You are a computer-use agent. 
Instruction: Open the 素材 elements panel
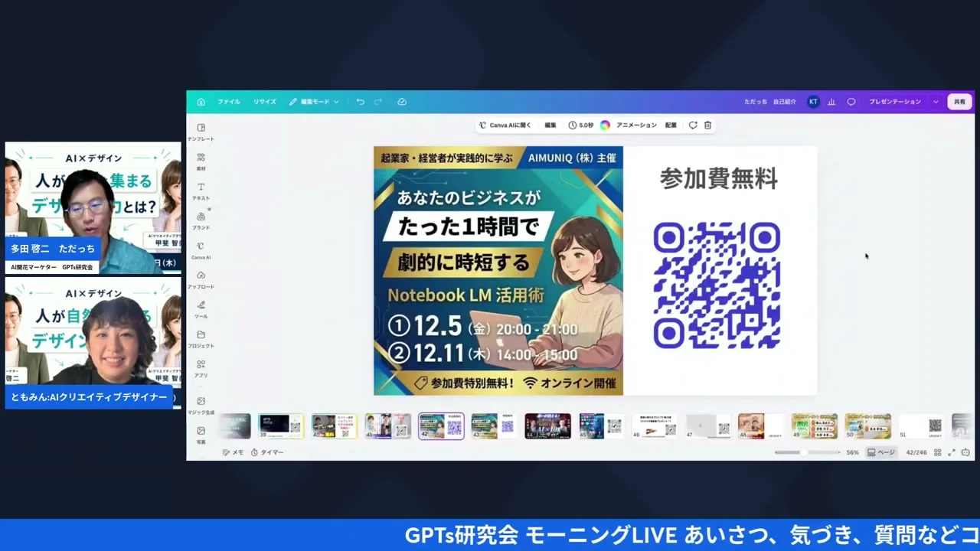click(201, 161)
